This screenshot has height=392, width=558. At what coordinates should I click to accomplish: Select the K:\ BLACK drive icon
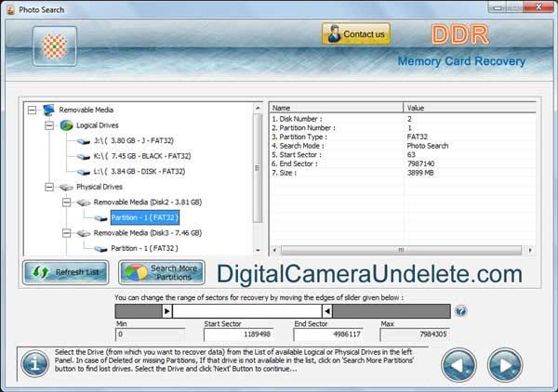(x=84, y=156)
